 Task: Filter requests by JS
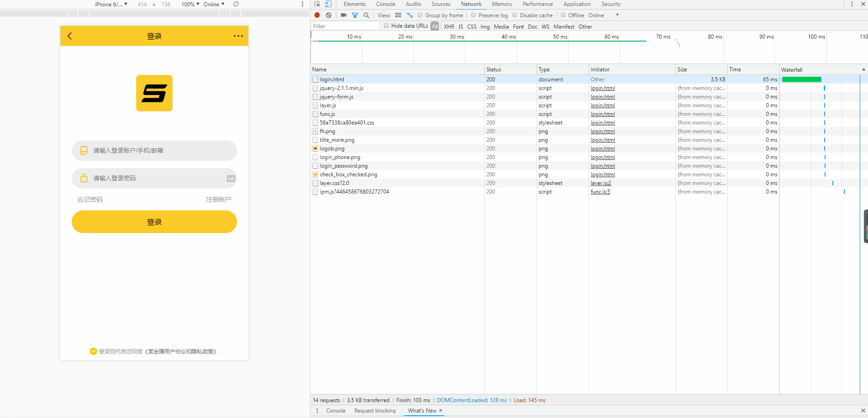pos(461,27)
